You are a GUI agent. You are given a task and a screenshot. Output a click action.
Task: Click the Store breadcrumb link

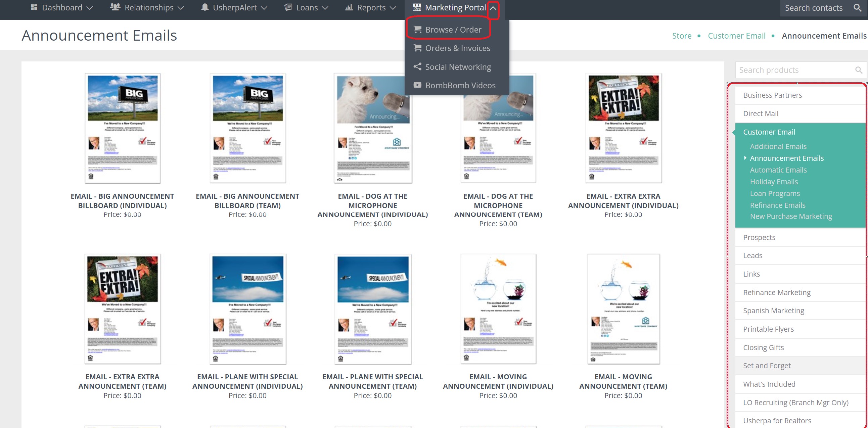pyautogui.click(x=682, y=36)
